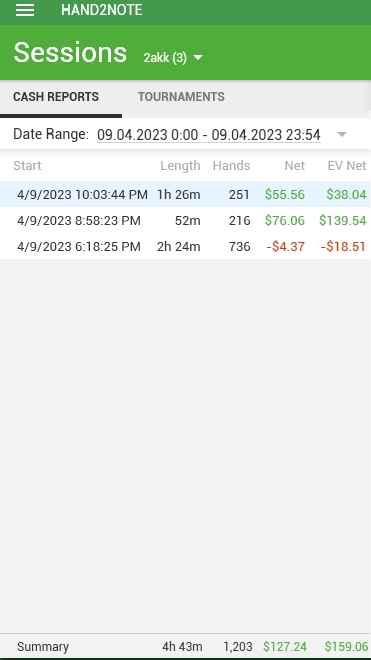Select the 8:58:23 PM session row
Viewport: 371px width, 660px height.
pyautogui.click(x=185, y=220)
